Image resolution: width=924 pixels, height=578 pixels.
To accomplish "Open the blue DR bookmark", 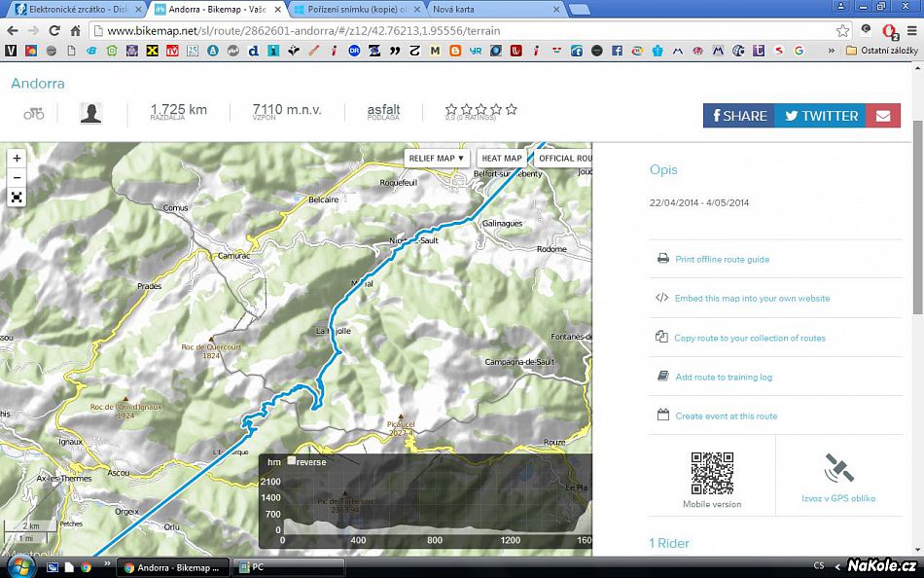I will pos(354,51).
